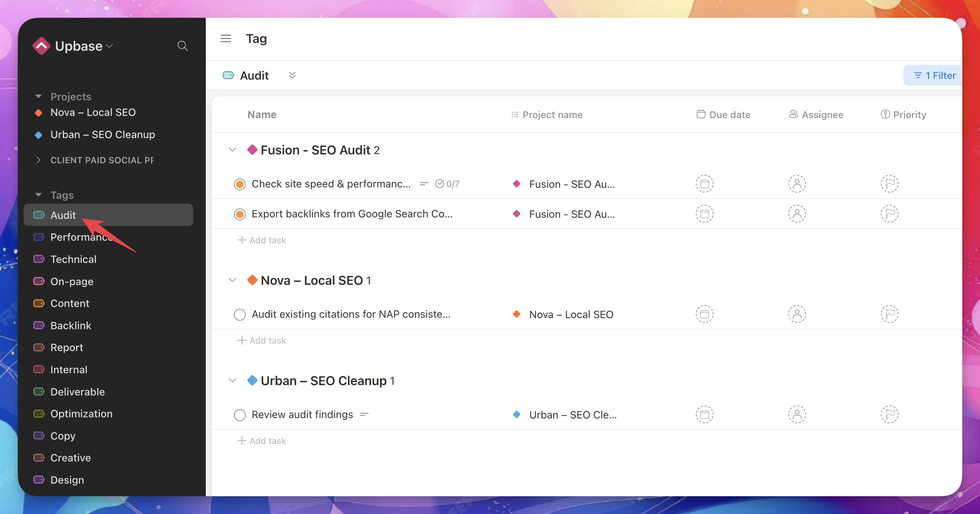Image resolution: width=980 pixels, height=514 pixels.
Task: Assign a person to Review audit findings task
Action: 797,414
